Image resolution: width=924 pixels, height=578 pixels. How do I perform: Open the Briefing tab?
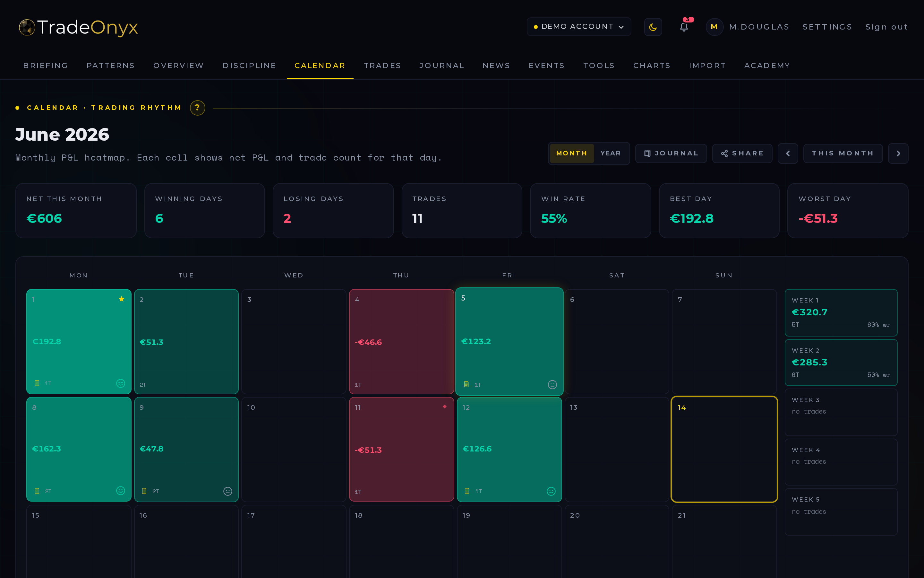point(46,66)
